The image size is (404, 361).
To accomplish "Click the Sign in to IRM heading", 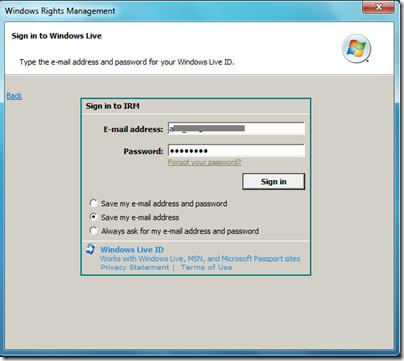I will (x=113, y=106).
